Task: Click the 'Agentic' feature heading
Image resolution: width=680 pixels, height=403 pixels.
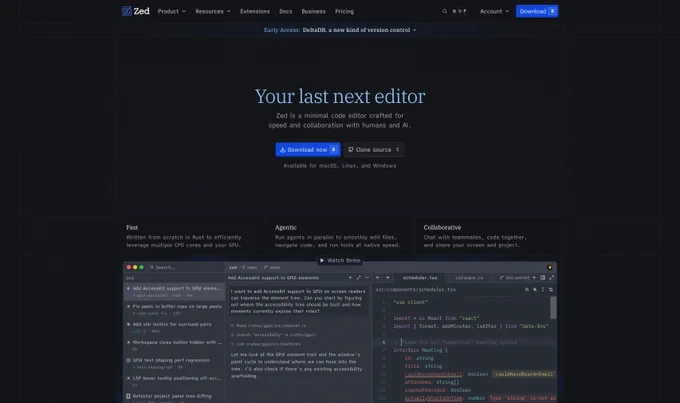Action: pyautogui.click(x=286, y=227)
